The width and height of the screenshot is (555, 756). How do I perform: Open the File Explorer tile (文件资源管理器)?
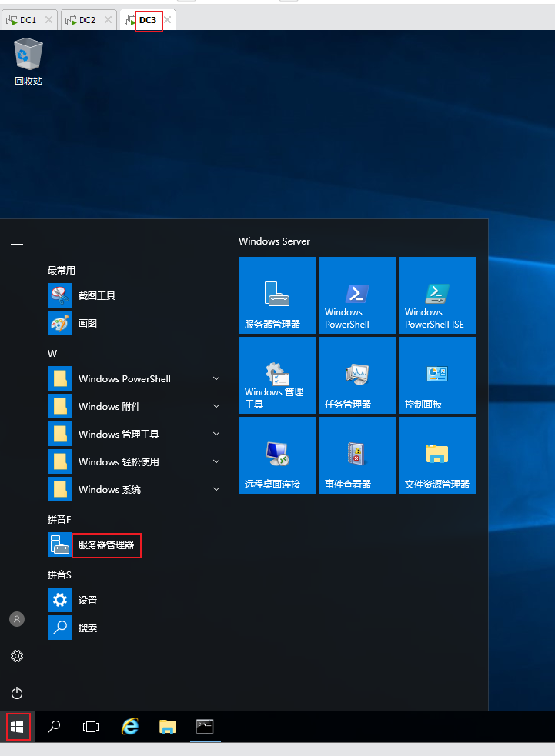click(x=437, y=455)
